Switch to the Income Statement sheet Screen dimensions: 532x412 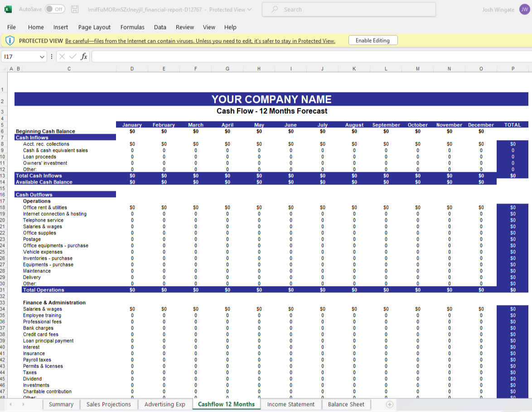coord(290,404)
